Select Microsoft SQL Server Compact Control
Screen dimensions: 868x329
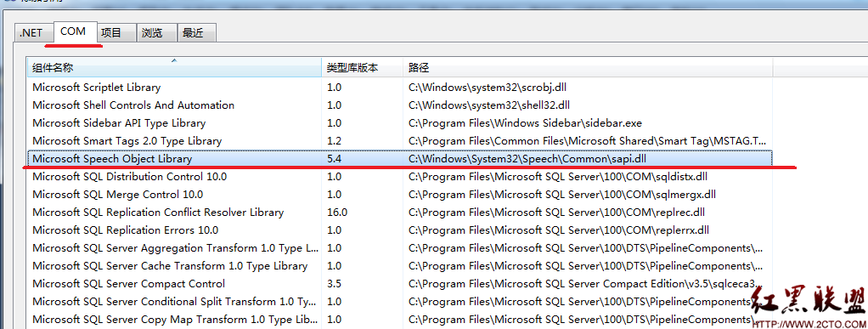pyautogui.click(x=400, y=284)
